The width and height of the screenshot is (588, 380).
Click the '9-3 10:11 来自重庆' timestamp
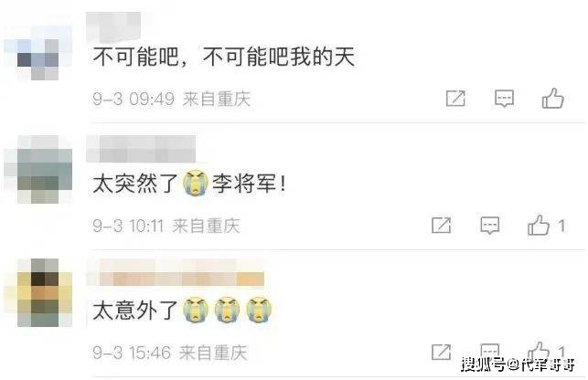[166, 226]
